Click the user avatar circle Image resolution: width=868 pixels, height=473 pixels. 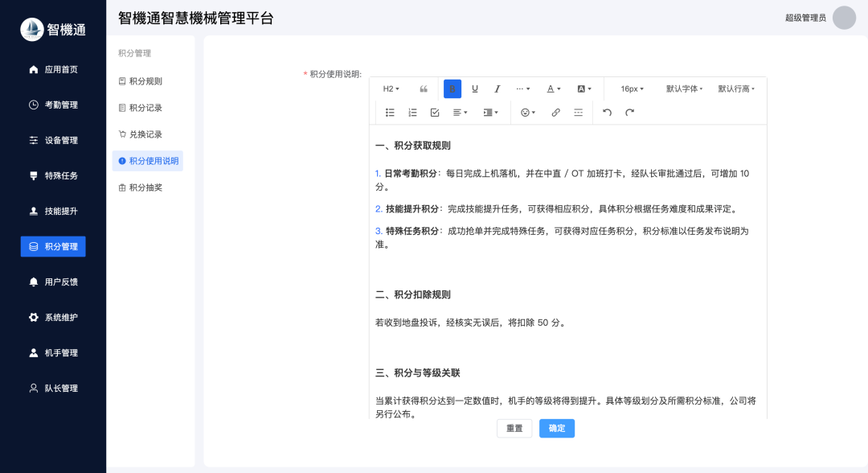[844, 18]
